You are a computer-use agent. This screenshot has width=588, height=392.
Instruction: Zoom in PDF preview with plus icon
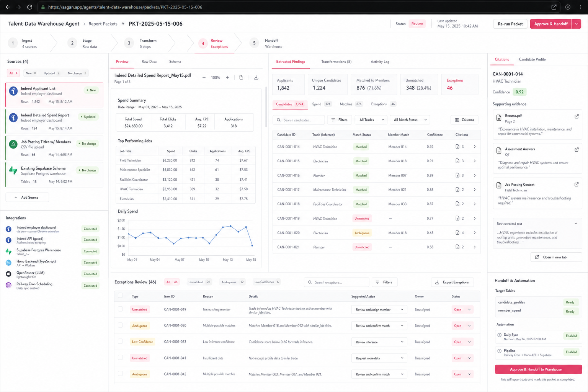pyautogui.click(x=227, y=77)
